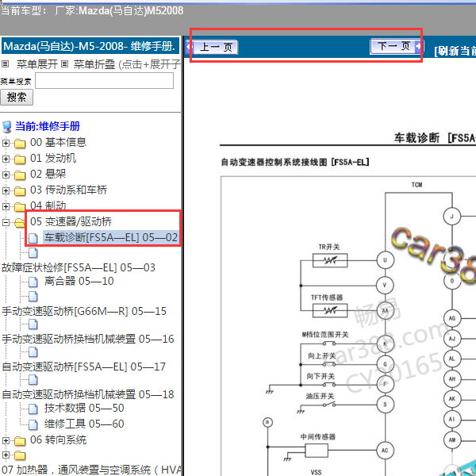Screen dimensions: 476x476
Task: Open 离合器 05—10 page
Action: [x=79, y=281]
